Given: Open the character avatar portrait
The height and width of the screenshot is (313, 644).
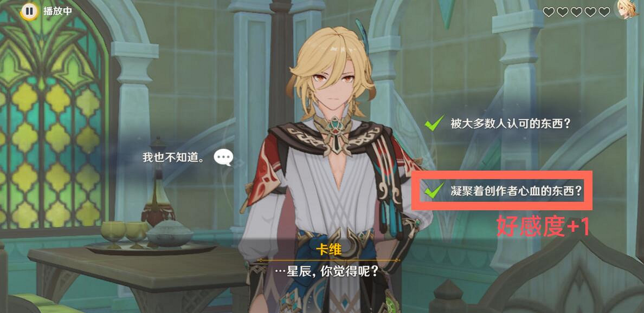Looking at the screenshot, I should coord(629,9).
